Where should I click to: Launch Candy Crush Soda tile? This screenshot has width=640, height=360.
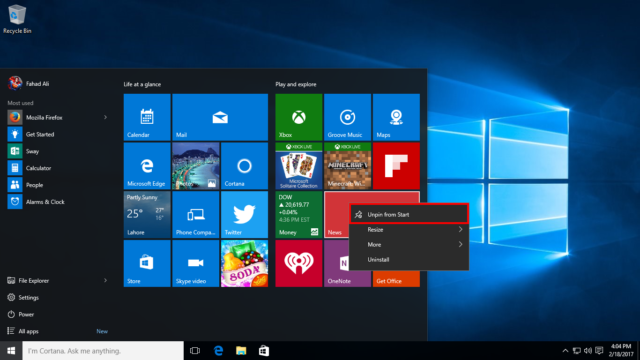coord(244,263)
